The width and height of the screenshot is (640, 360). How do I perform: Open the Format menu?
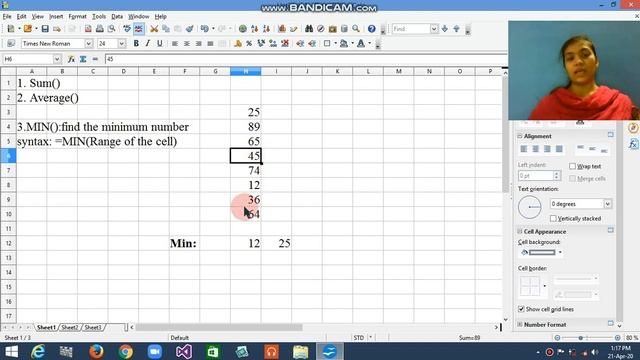click(x=77, y=16)
